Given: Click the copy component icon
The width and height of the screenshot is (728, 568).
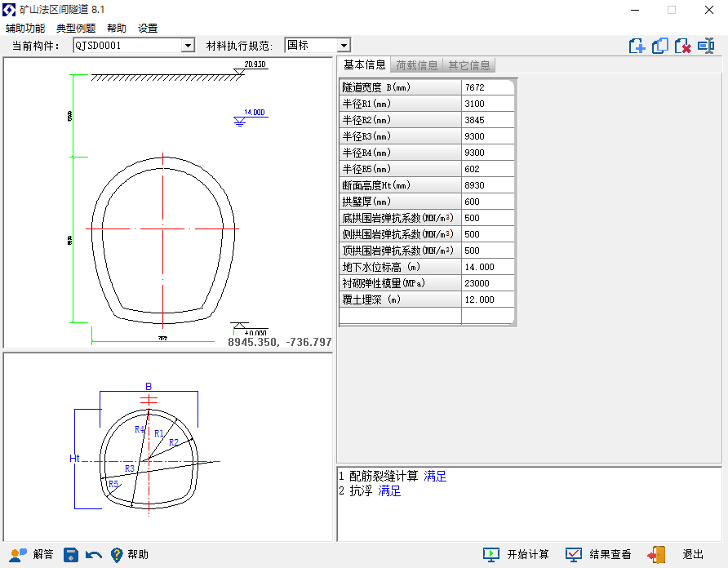Looking at the screenshot, I should coord(659,46).
